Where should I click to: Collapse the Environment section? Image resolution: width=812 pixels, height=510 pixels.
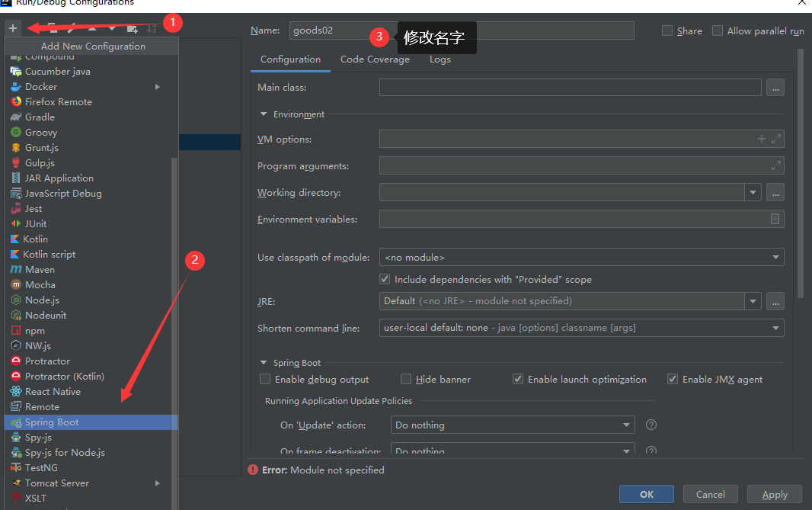264,114
